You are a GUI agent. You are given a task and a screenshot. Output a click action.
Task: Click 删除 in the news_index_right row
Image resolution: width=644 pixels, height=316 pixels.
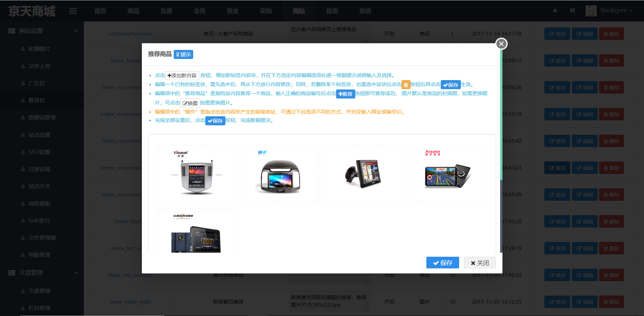(611, 302)
